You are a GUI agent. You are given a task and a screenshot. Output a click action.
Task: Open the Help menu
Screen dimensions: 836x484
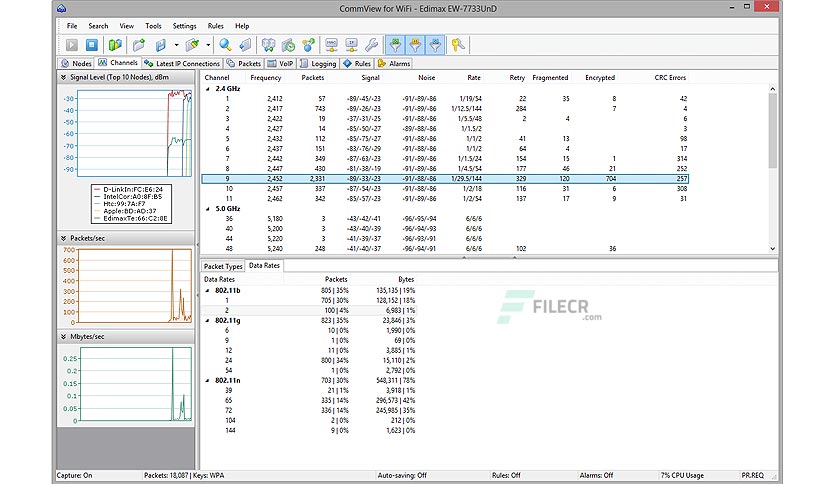[242, 26]
